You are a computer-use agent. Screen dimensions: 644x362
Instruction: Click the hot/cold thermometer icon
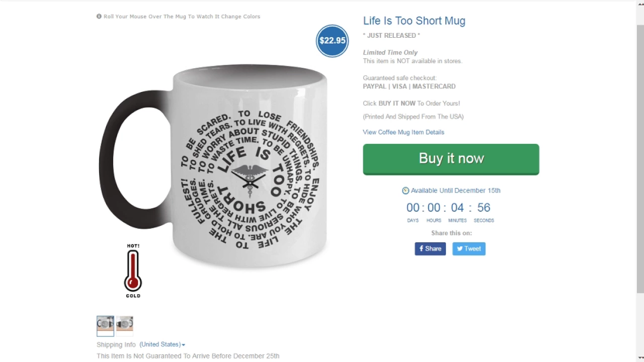[x=133, y=270]
